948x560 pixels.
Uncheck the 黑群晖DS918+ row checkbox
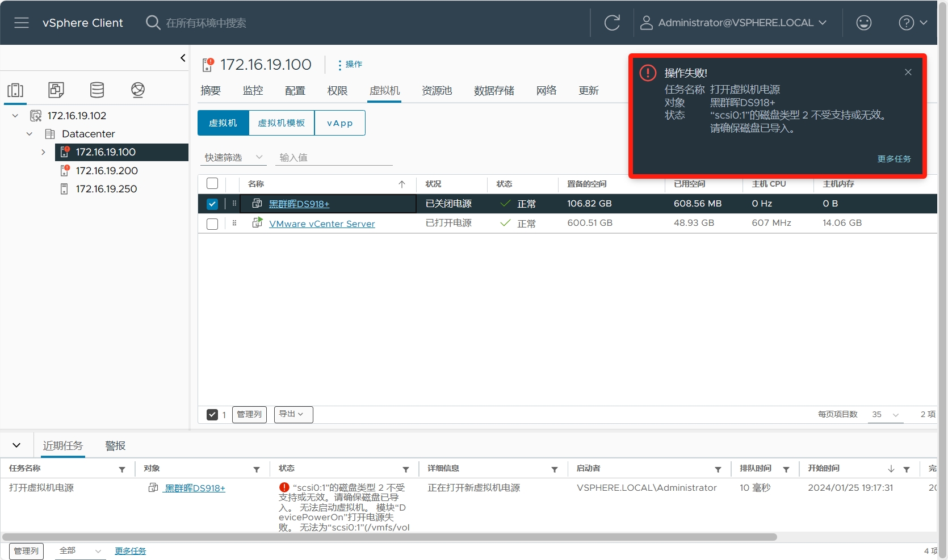coord(212,204)
